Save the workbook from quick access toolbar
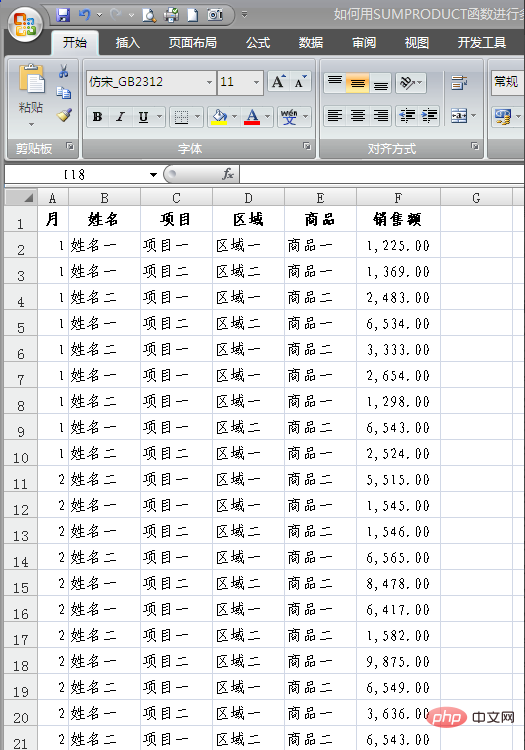 (63, 15)
